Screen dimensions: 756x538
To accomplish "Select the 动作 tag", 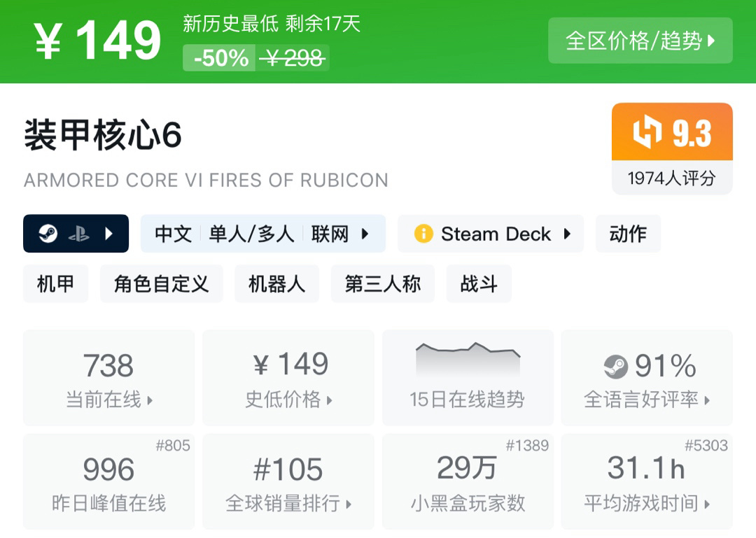I will [x=628, y=234].
